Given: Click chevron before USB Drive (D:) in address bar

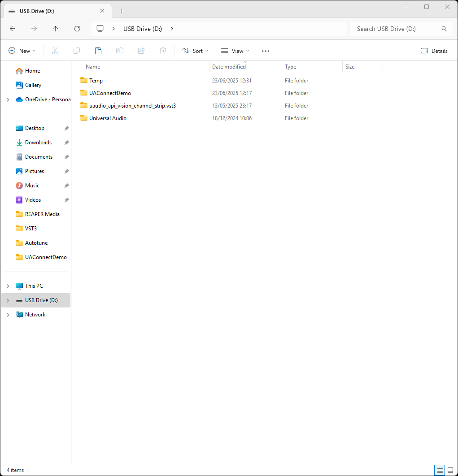Looking at the screenshot, I should (x=113, y=29).
